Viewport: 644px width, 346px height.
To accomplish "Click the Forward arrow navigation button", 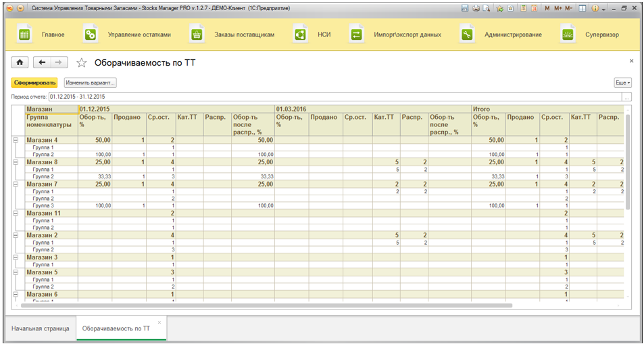I will (x=59, y=62).
